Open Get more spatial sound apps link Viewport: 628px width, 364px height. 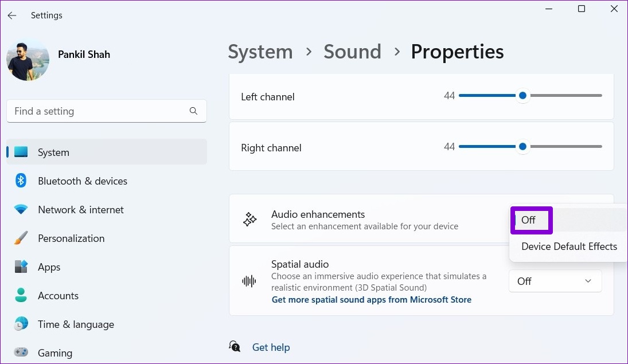pos(371,300)
